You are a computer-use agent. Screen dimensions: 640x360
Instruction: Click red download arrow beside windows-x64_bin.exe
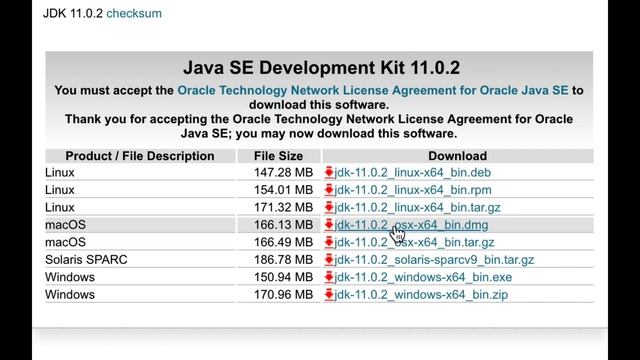329,277
